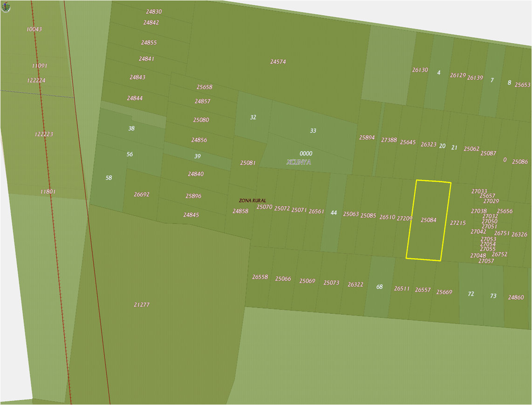Select parcel 25896 in the center-left

(193, 196)
